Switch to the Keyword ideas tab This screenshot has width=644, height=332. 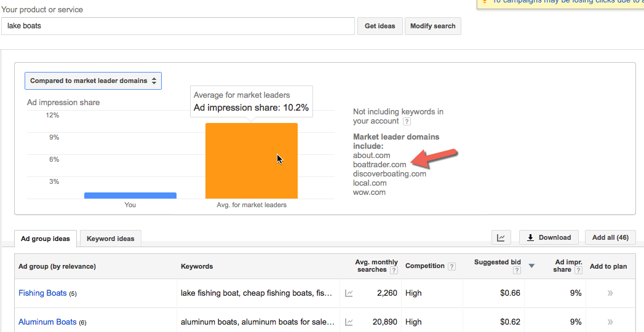[x=111, y=239]
